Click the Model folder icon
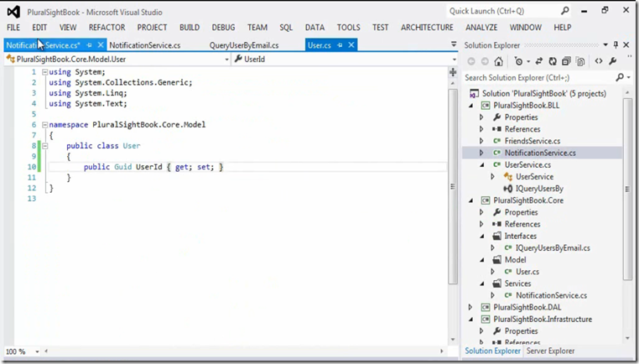Image resolution: width=639 pixels, height=364 pixels. [x=496, y=260]
